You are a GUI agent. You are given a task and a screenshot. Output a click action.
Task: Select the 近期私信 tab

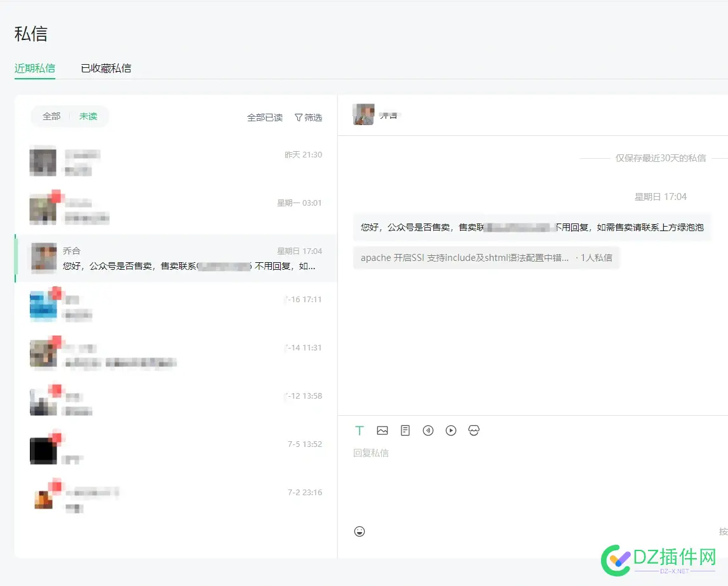[x=34, y=68]
